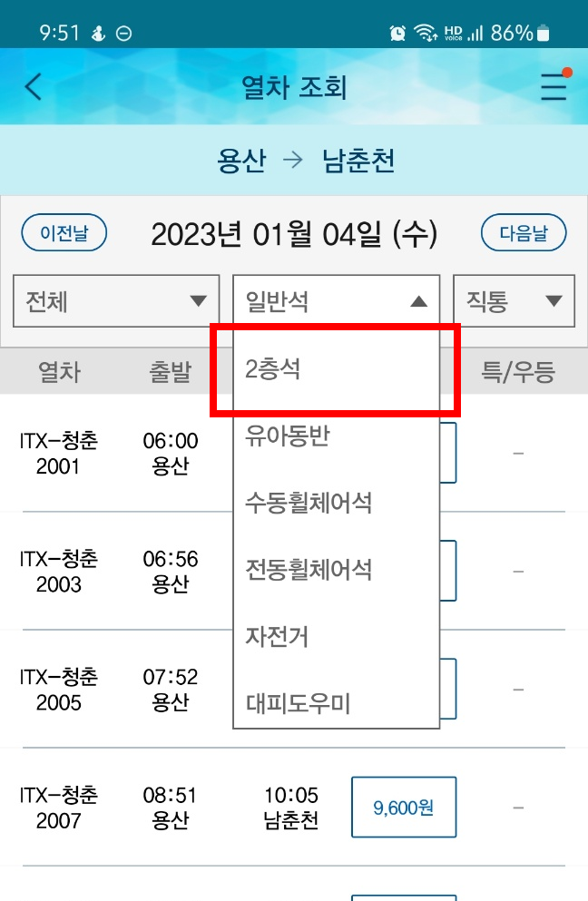
Task: Open the 직통 route type dropdown
Action: point(514,299)
